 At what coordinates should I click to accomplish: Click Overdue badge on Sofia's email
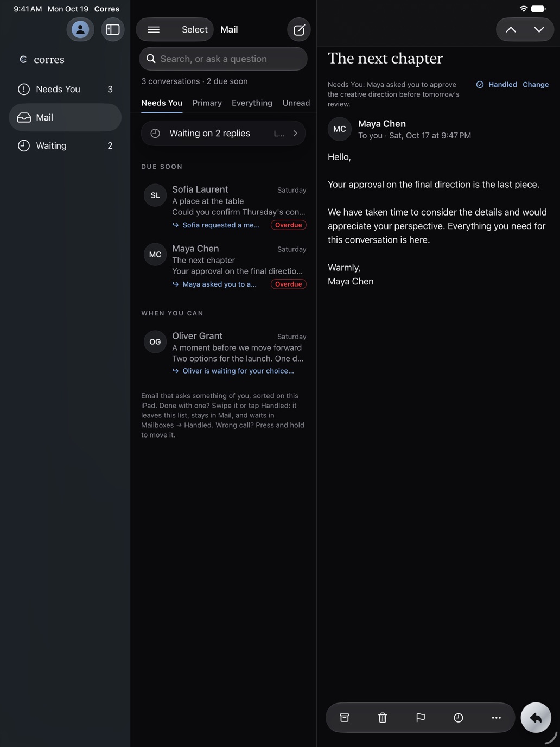[289, 225]
